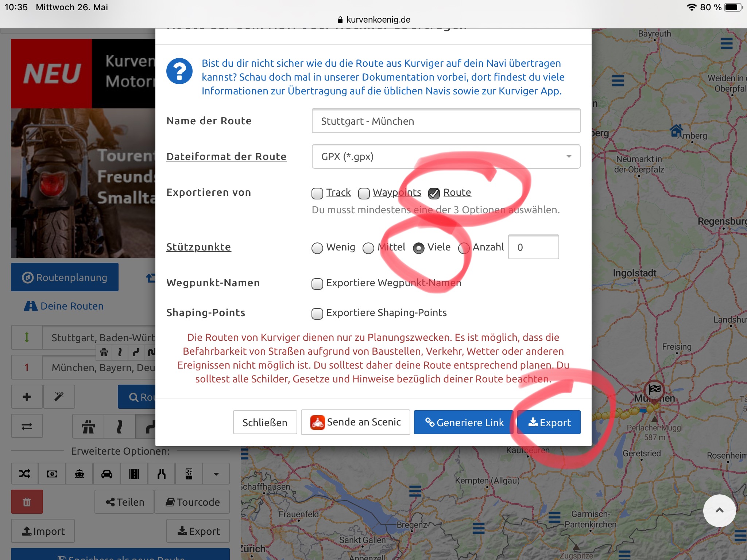Click the magic wand button
The height and width of the screenshot is (560, 747).
pos(59,397)
